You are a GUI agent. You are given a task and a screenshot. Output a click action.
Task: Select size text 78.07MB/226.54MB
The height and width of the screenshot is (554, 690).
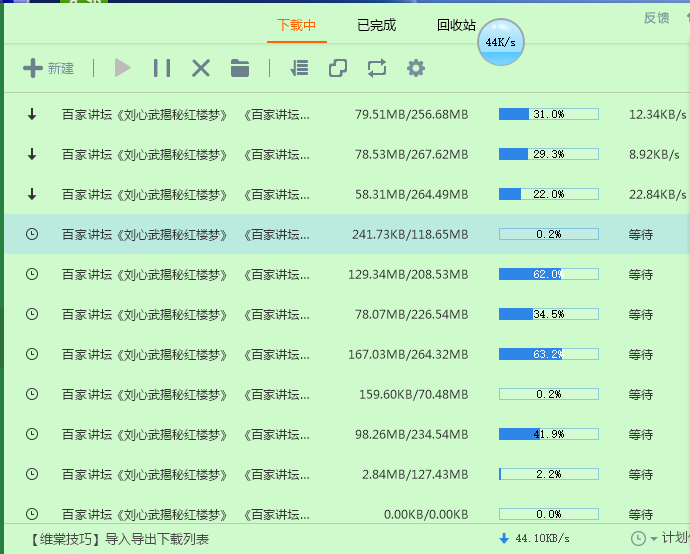(411, 315)
